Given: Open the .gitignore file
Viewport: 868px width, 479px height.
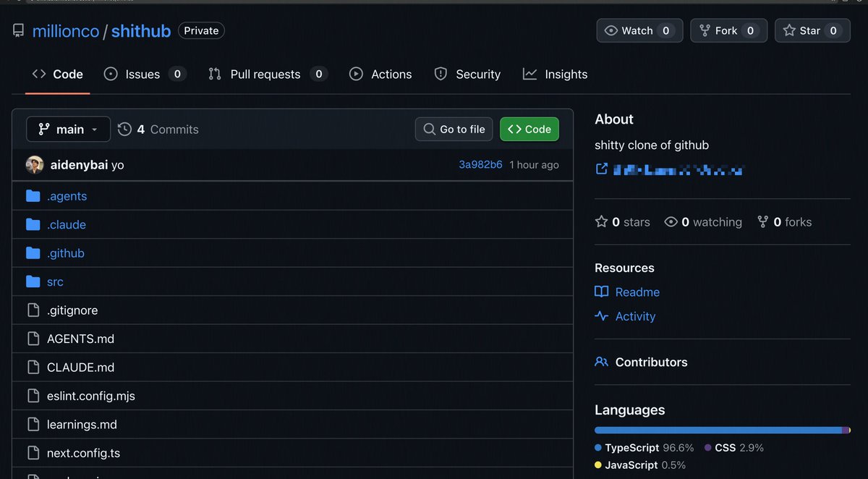Looking at the screenshot, I should point(72,310).
